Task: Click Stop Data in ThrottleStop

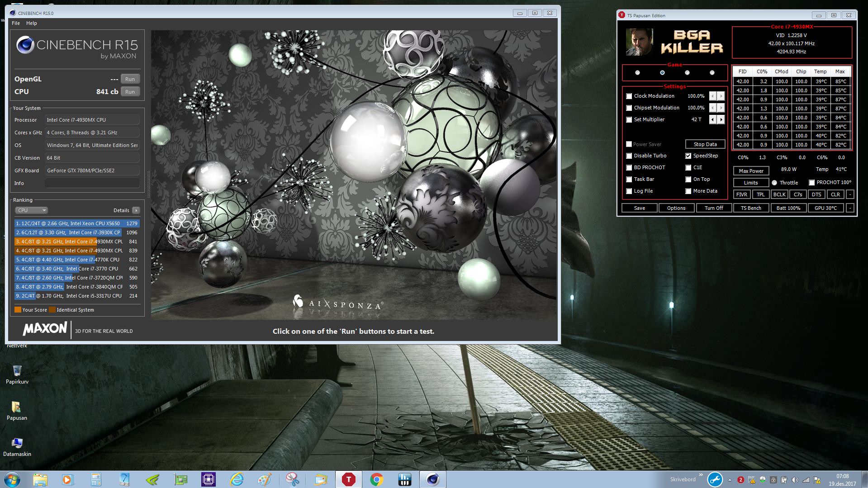Action: (x=705, y=144)
